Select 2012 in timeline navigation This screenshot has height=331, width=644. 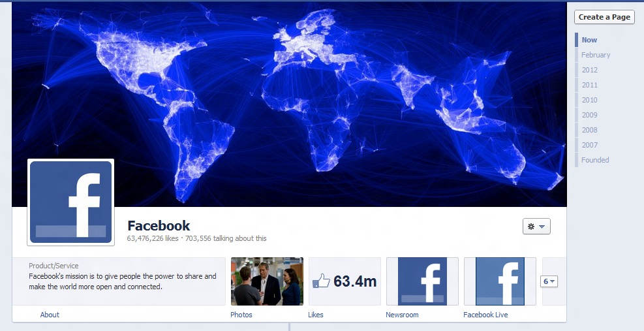click(x=589, y=70)
